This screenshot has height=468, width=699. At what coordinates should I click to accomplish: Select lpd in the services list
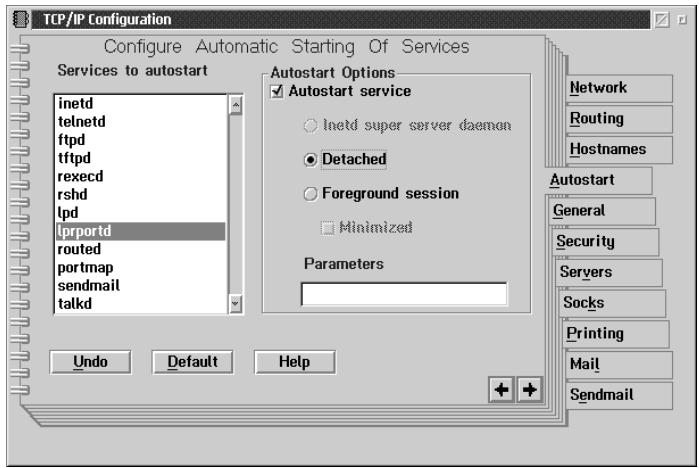[x=140, y=213]
